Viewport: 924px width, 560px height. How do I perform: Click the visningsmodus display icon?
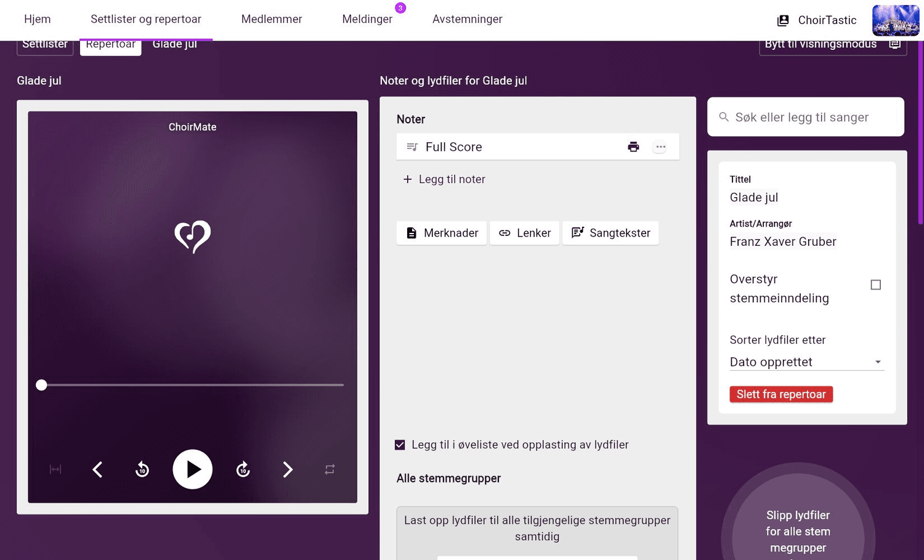click(894, 45)
